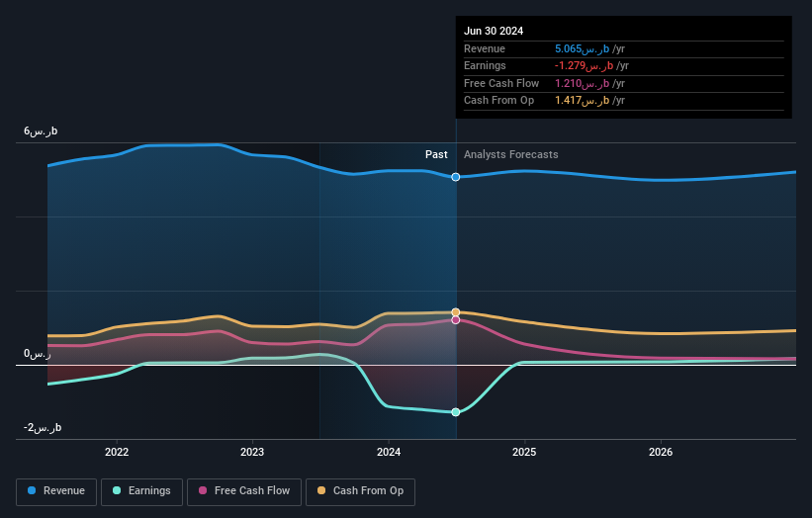The image size is (812, 518).
Task: Click the 2022 x-axis label
Action: click(x=117, y=452)
